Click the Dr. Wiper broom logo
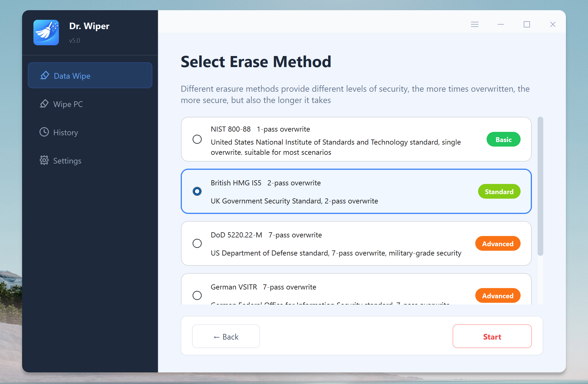 point(46,33)
